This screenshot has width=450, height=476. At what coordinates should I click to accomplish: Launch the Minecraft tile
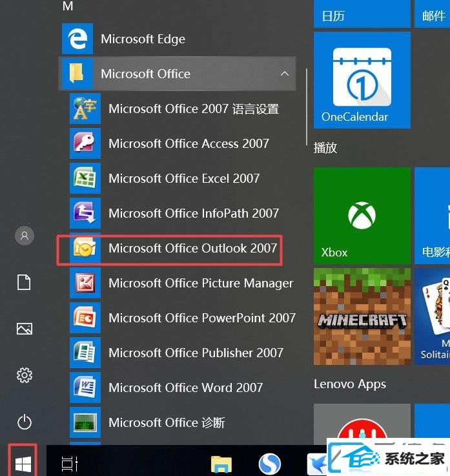tap(362, 316)
